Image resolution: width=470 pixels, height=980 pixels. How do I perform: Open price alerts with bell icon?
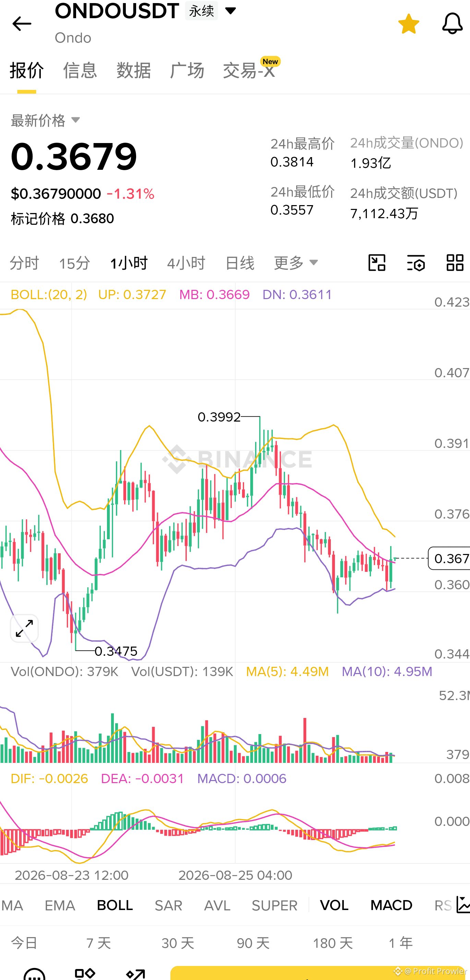(x=452, y=24)
